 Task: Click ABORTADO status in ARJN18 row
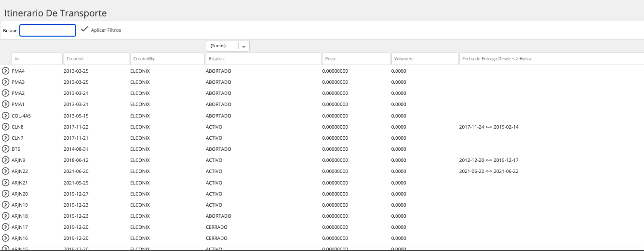(218, 216)
